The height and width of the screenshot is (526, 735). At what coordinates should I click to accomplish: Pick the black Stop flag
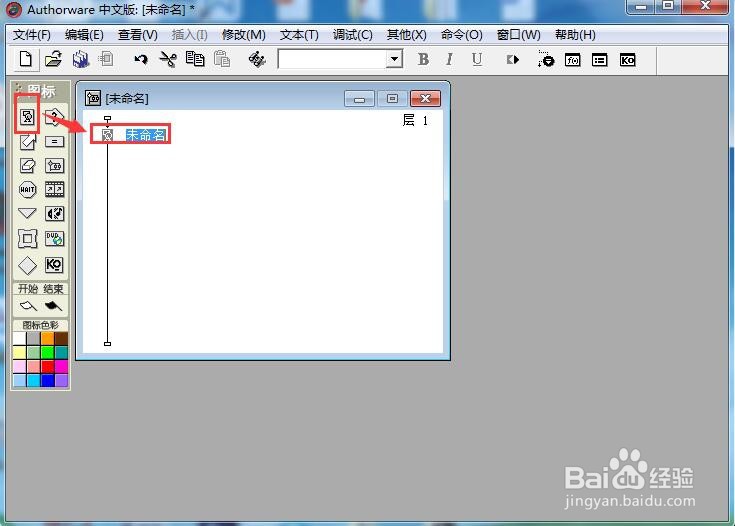[x=53, y=306]
